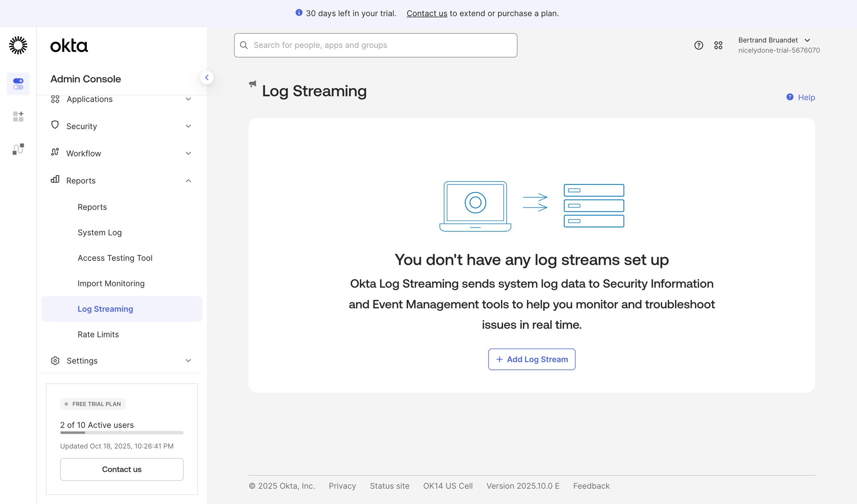857x504 pixels.
Task: Open Rate Limits page
Action: coord(98,334)
